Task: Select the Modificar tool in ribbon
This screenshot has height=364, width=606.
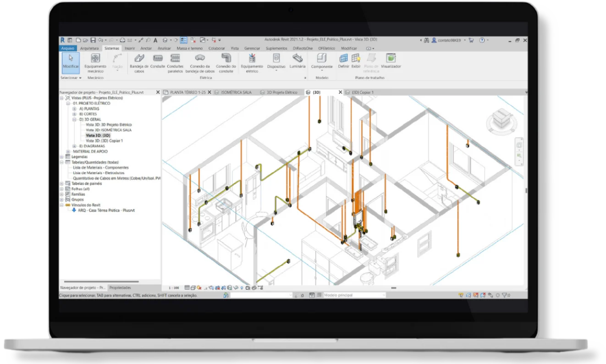Action: 71,63
